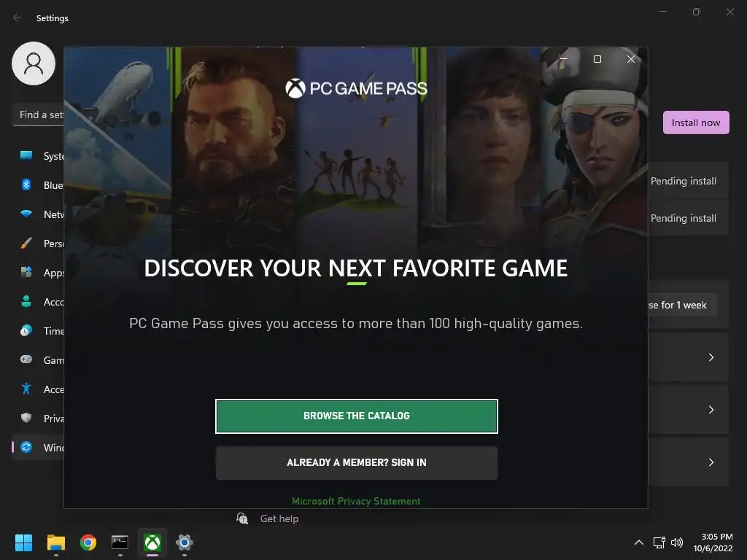Open File Explorer from the taskbar
Viewport: 747px width, 560px height.
pos(55,542)
